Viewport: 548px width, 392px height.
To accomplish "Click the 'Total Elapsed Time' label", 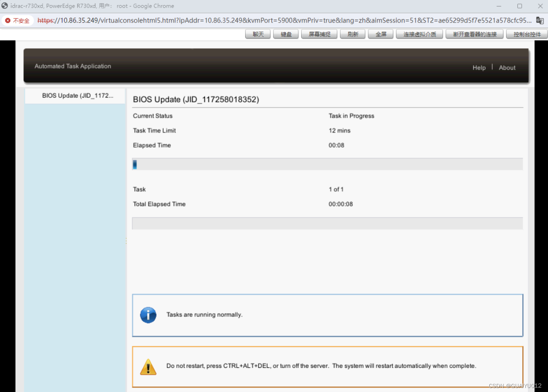I will click(x=159, y=204).
